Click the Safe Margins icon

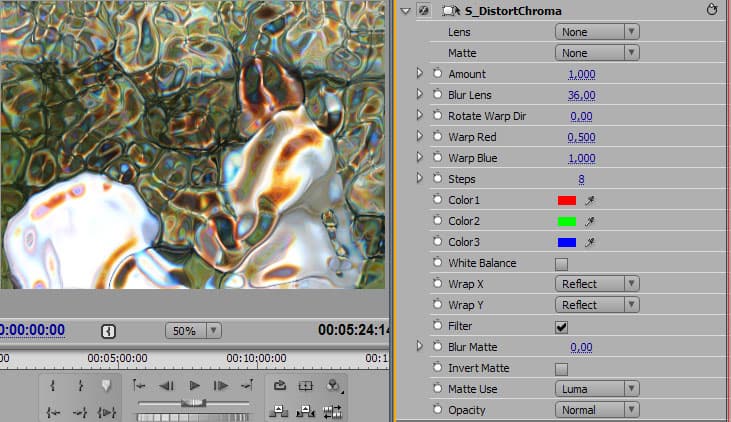(307, 386)
